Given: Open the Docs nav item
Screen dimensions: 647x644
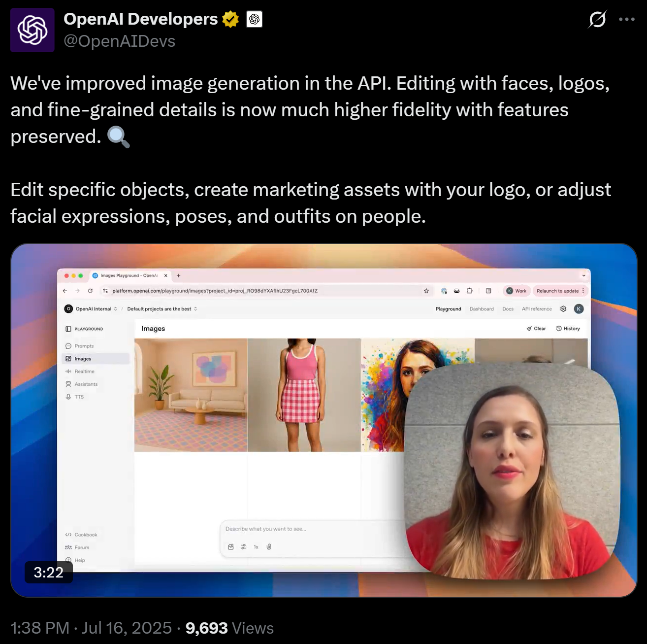Looking at the screenshot, I should [x=508, y=309].
